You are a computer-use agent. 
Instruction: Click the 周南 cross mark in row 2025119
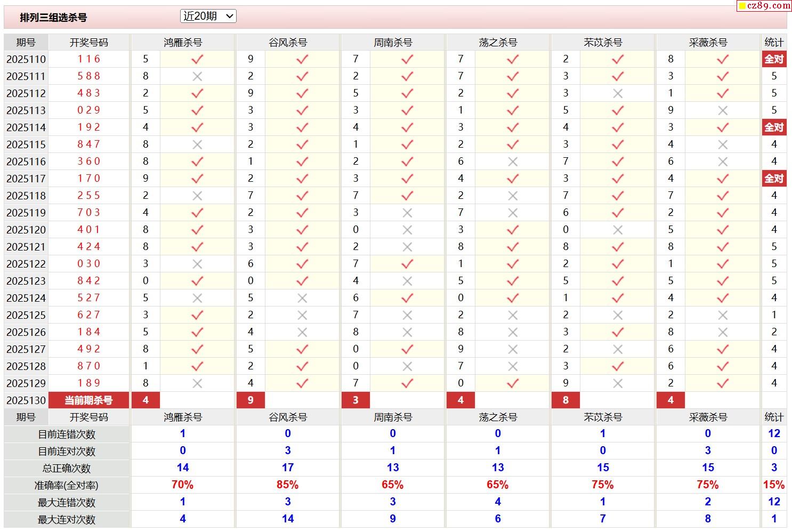click(407, 213)
